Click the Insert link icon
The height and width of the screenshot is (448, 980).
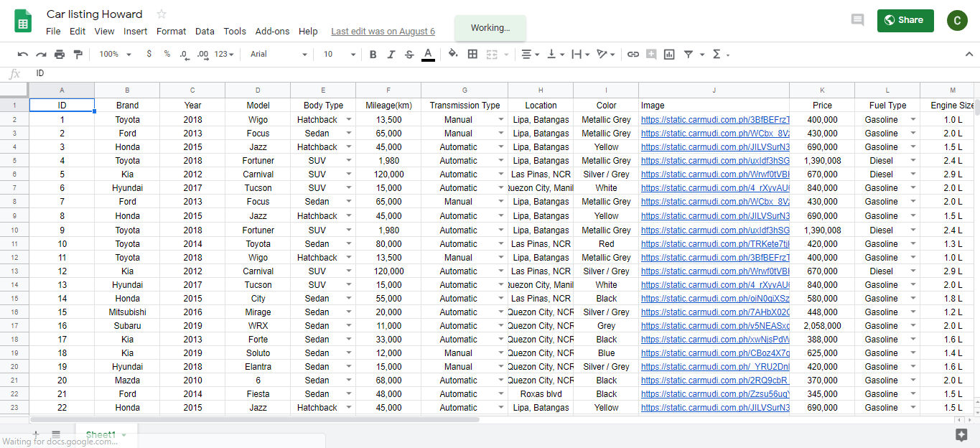(x=633, y=55)
